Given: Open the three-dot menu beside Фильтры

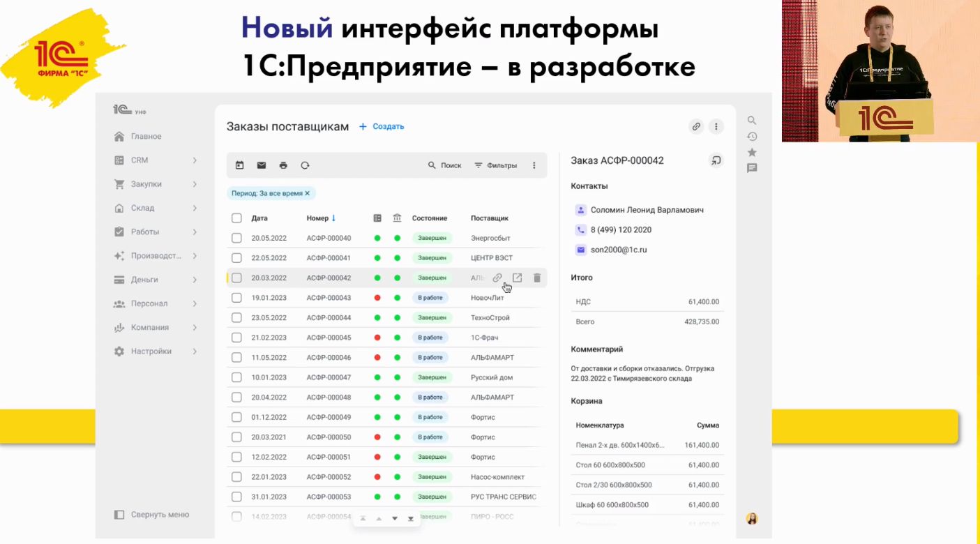Looking at the screenshot, I should (x=534, y=165).
